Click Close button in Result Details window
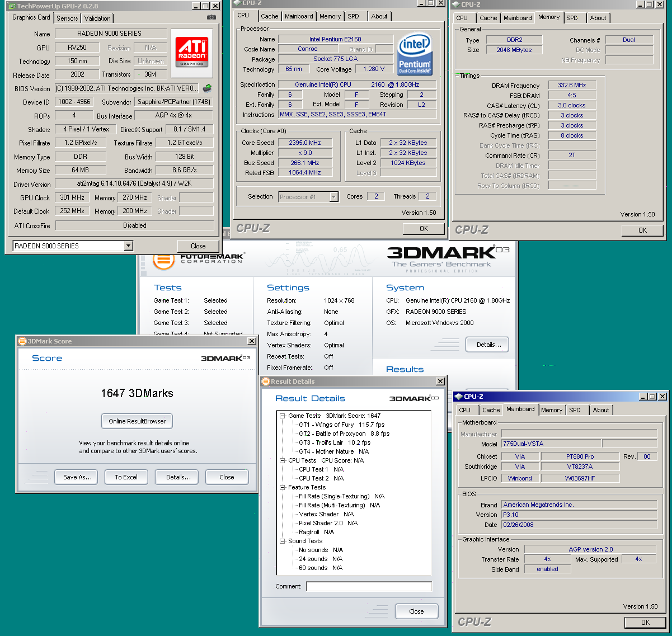This screenshot has width=672, height=636. (416, 611)
